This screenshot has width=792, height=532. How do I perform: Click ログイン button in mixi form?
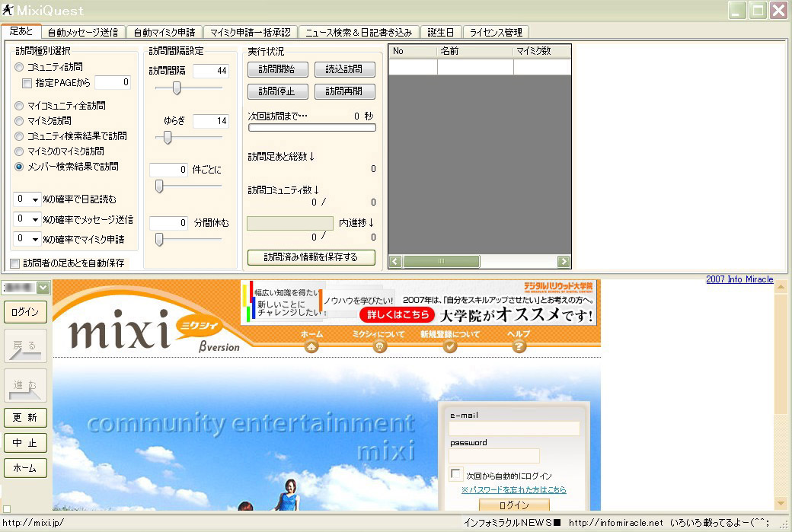pyautogui.click(x=514, y=505)
